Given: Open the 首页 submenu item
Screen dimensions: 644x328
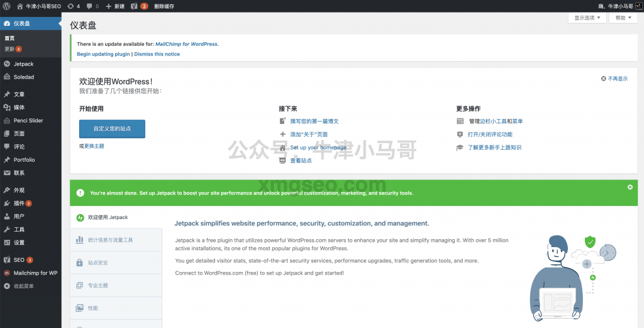Looking at the screenshot, I should pyautogui.click(x=9, y=38).
